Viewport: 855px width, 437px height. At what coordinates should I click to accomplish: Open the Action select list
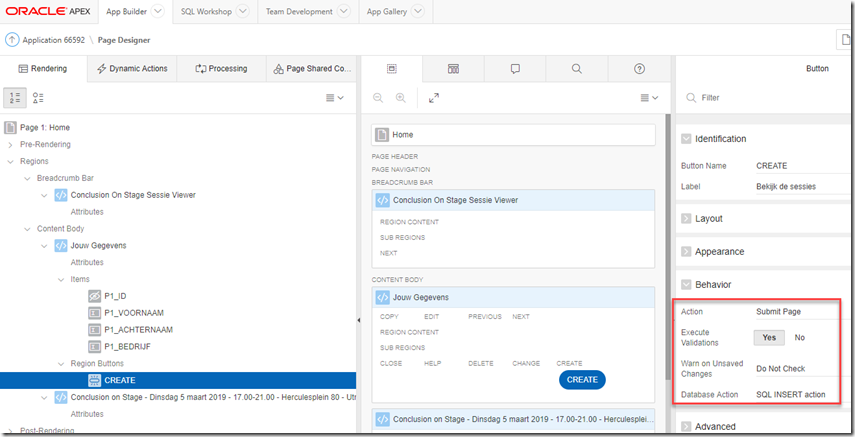click(x=790, y=312)
